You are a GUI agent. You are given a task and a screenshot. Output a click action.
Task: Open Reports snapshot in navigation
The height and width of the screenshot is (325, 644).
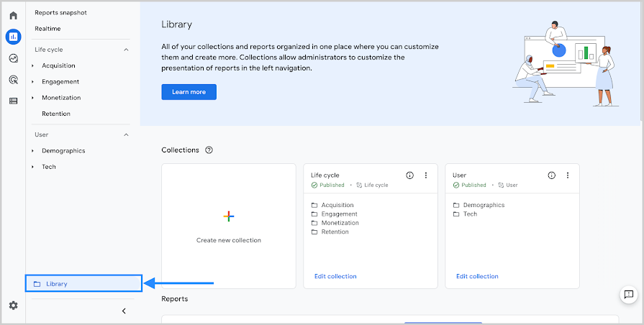(x=60, y=13)
